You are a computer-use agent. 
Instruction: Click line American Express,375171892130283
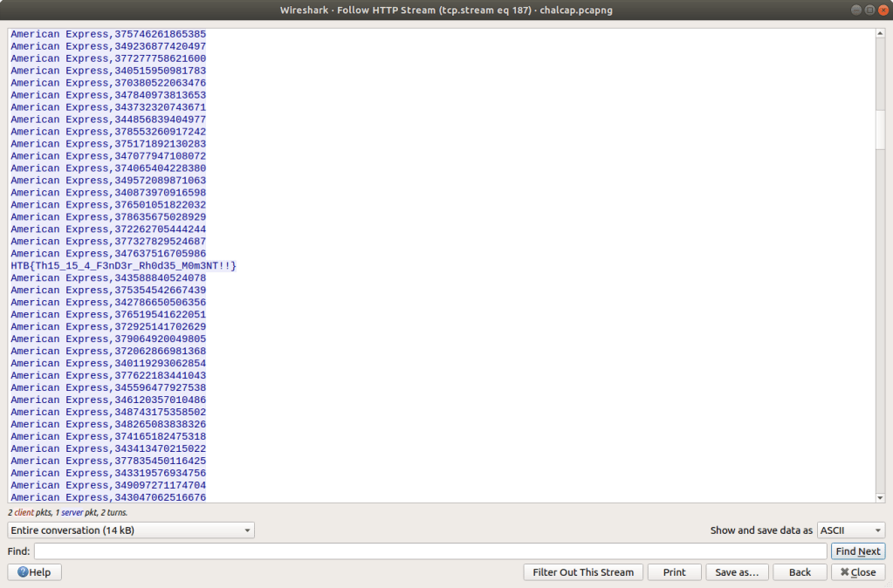tap(108, 144)
